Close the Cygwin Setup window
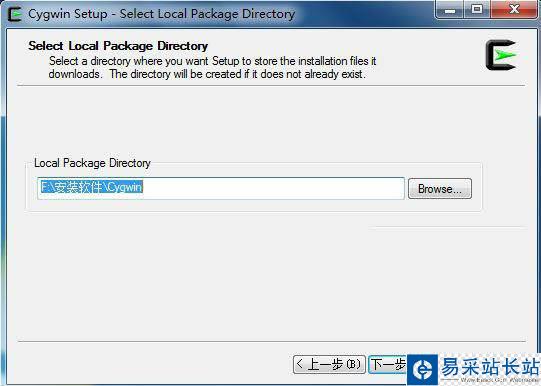The height and width of the screenshot is (386, 541). tap(514, 9)
